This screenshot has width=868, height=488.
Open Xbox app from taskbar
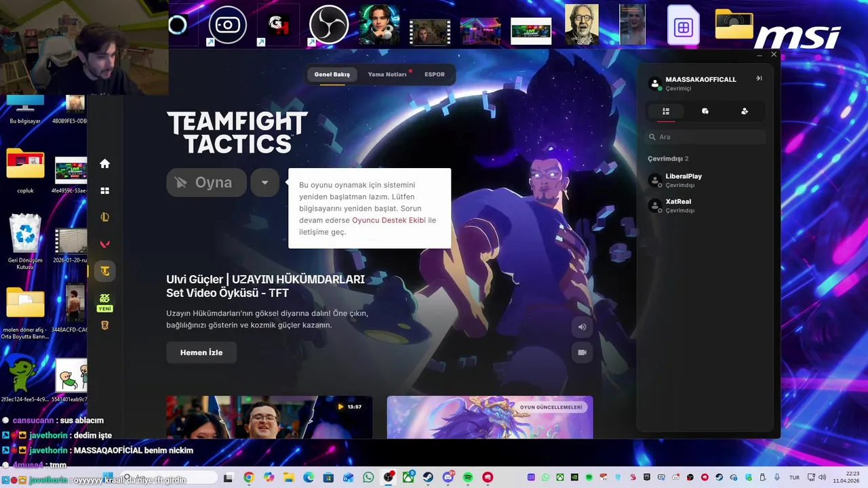(x=408, y=478)
